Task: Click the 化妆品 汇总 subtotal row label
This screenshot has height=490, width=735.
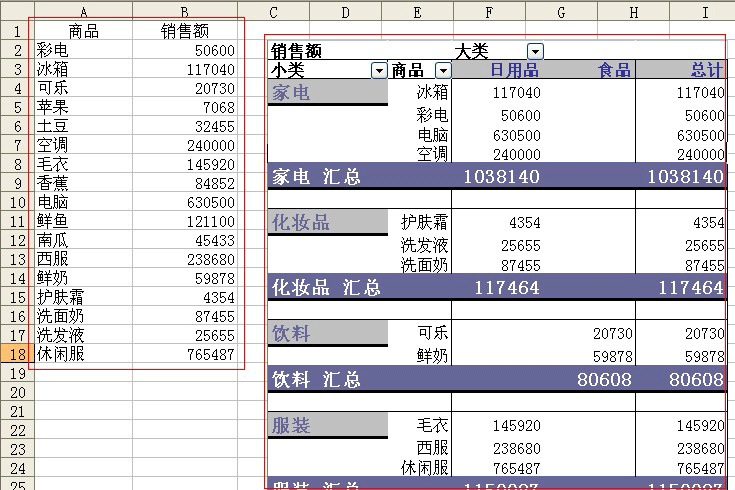Action: [x=326, y=287]
